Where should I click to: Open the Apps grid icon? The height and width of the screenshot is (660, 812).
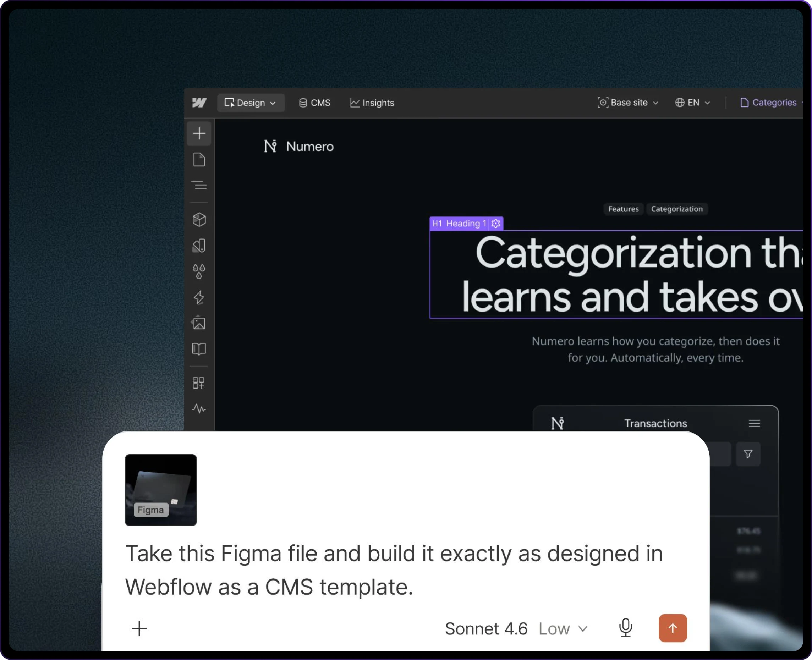coord(198,383)
